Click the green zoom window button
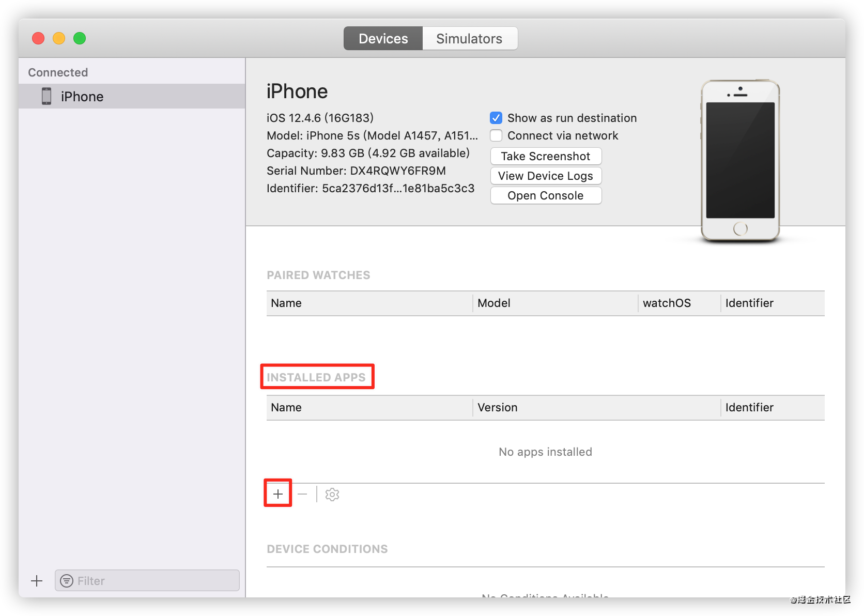Image resolution: width=864 pixels, height=616 pixels. point(80,38)
